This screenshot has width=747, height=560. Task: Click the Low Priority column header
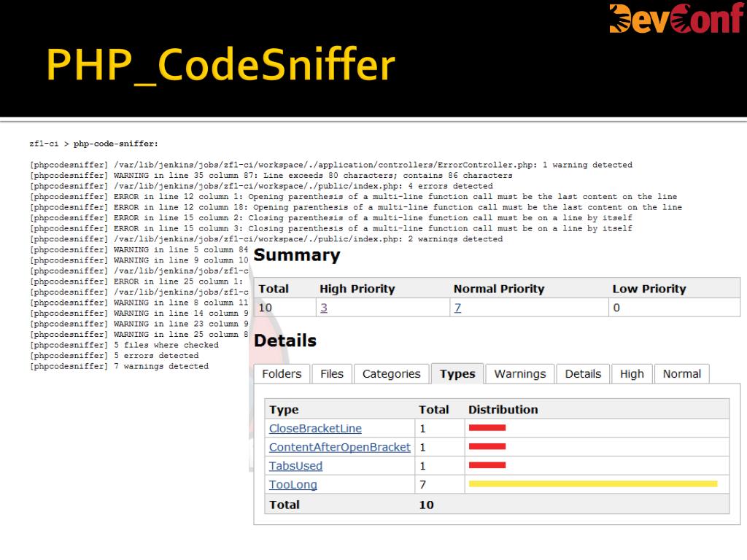tap(649, 289)
